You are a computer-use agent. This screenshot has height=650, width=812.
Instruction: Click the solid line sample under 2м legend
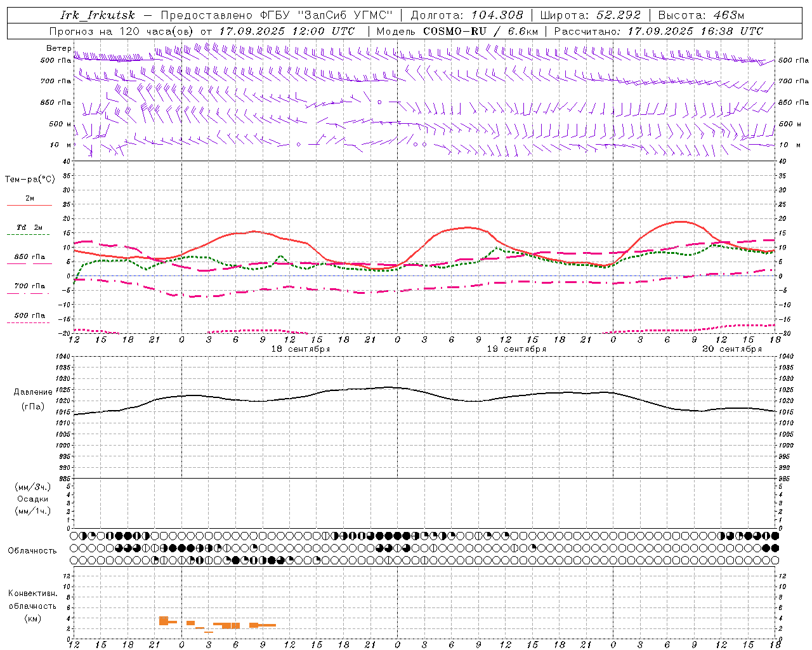29,205
